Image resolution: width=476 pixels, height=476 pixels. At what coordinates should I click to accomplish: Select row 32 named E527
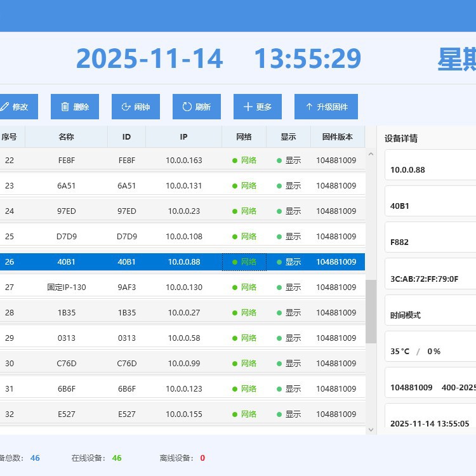click(182, 414)
